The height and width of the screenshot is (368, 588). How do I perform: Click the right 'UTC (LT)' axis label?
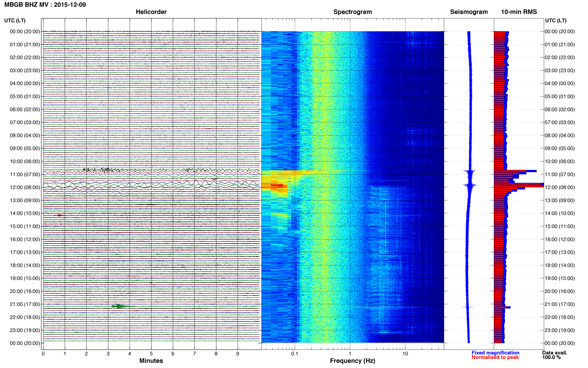[x=556, y=20]
